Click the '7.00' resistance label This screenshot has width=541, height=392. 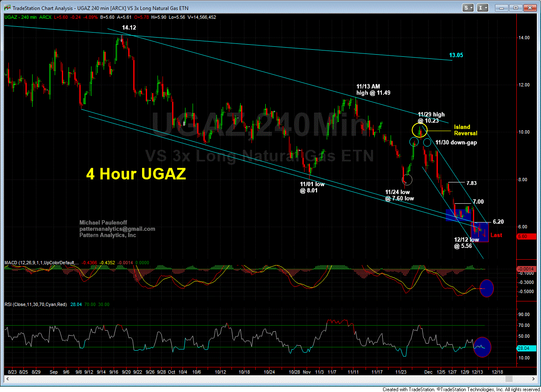(478, 202)
